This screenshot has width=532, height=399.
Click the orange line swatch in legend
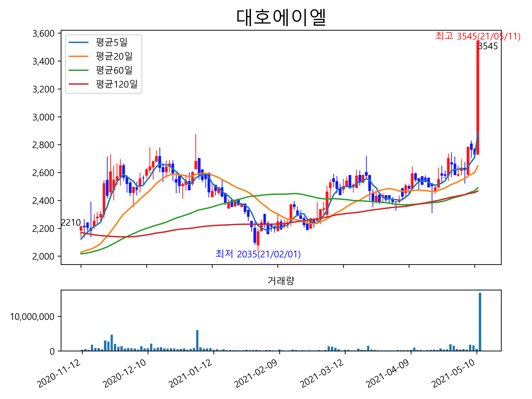[79, 56]
